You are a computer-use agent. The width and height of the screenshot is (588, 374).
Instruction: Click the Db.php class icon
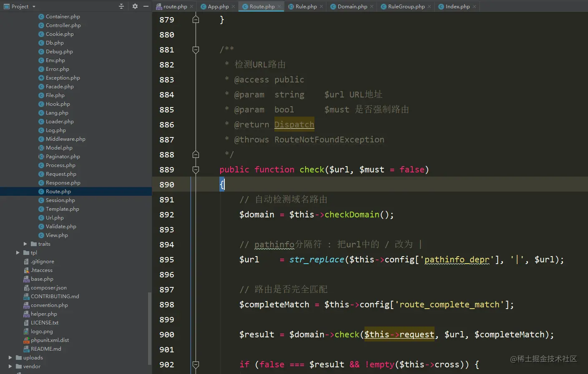(x=41, y=43)
